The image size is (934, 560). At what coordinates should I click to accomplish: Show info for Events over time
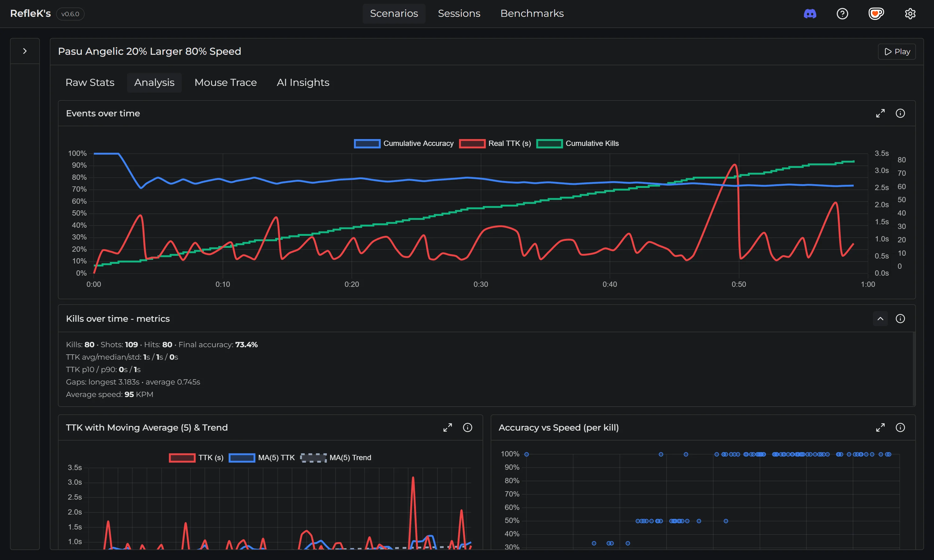click(x=900, y=113)
